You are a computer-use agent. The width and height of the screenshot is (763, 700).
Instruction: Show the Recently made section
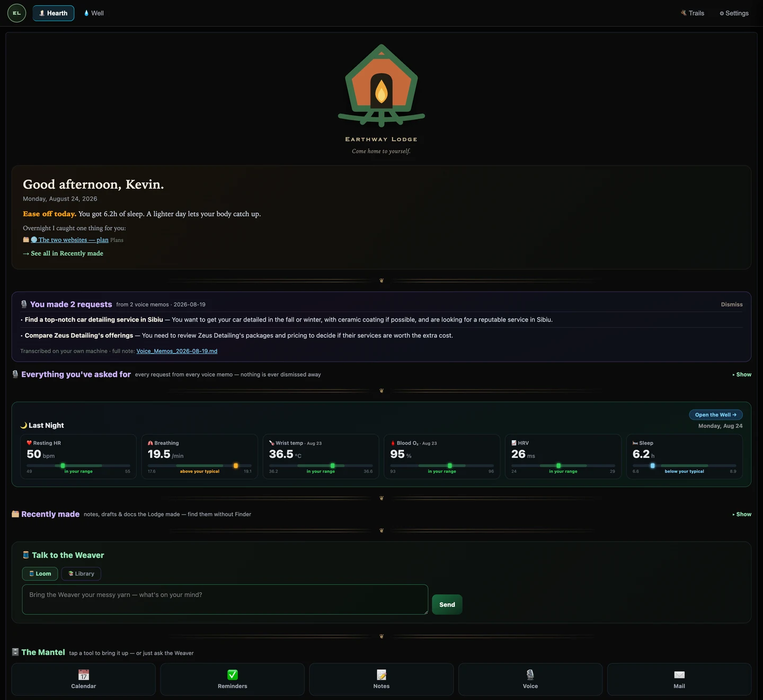(x=742, y=515)
